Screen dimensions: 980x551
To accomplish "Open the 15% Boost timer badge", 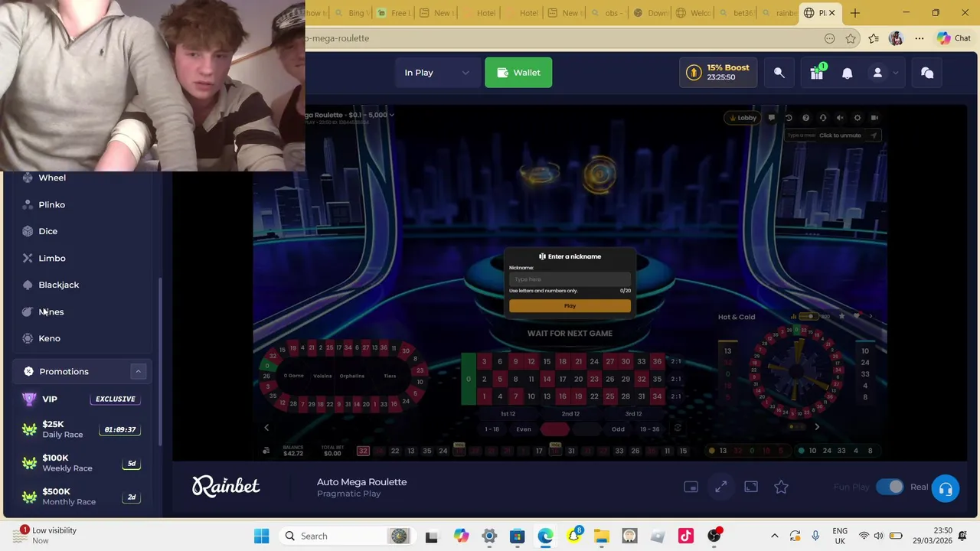I will tap(719, 73).
